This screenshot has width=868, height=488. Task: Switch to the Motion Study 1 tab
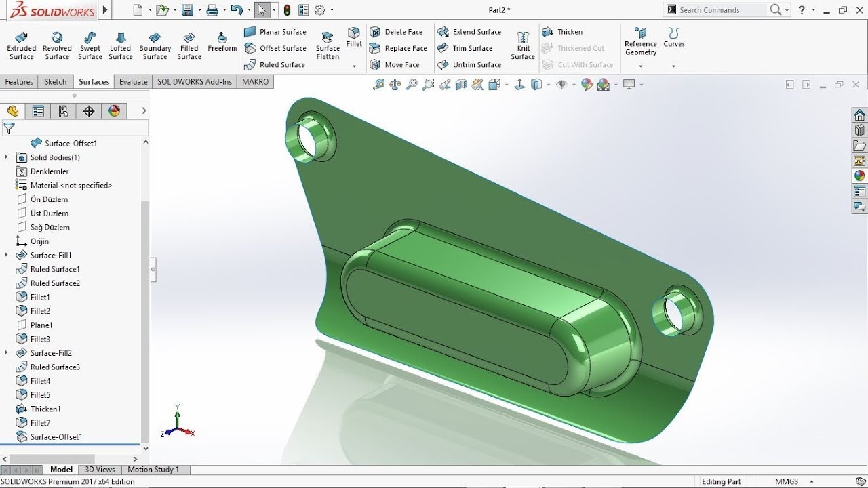pyautogui.click(x=153, y=469)
